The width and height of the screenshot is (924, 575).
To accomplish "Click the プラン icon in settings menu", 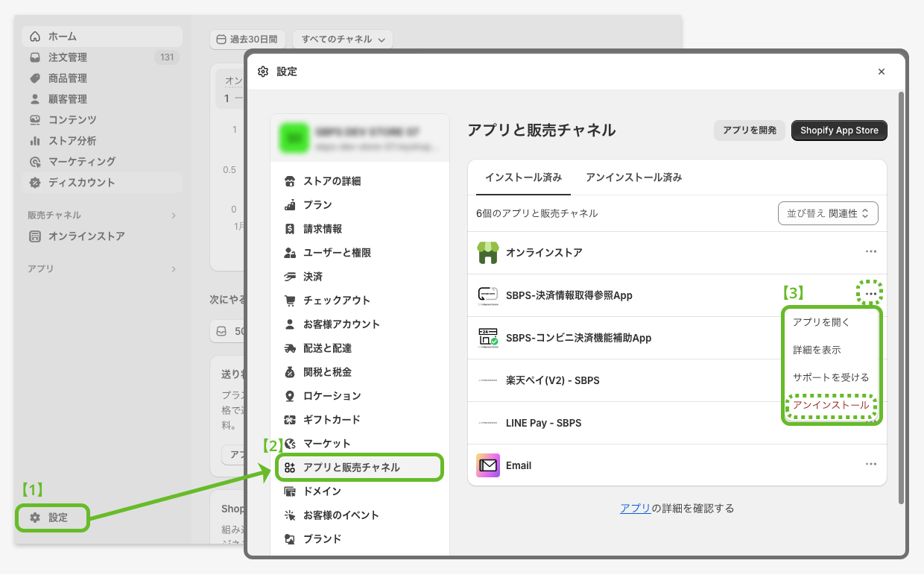I will click(290, 205).
